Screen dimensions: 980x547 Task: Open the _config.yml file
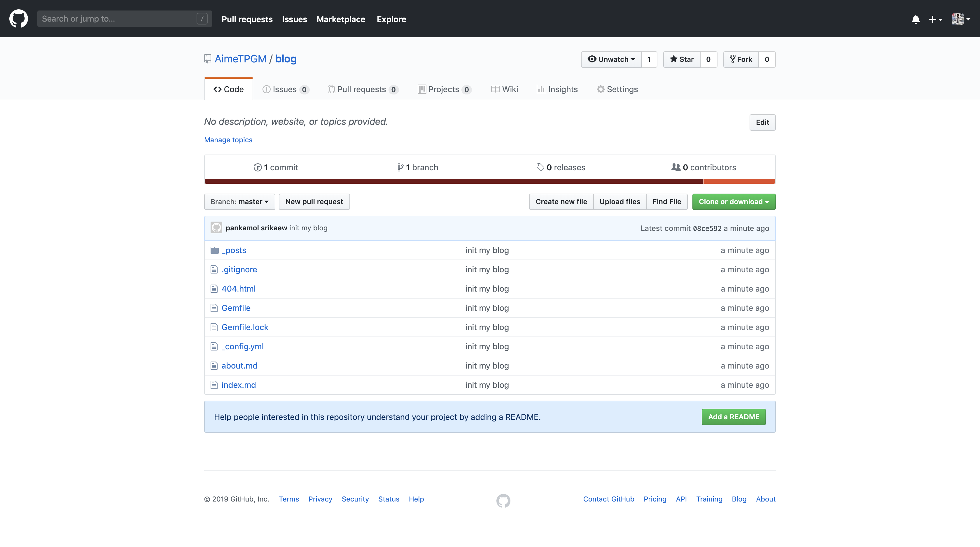(242, 346)
